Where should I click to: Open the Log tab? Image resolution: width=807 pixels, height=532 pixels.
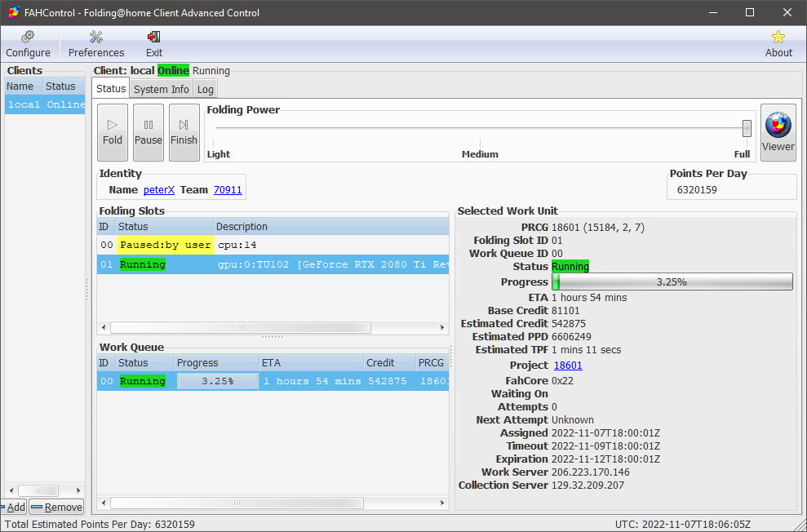pos(206,89)
